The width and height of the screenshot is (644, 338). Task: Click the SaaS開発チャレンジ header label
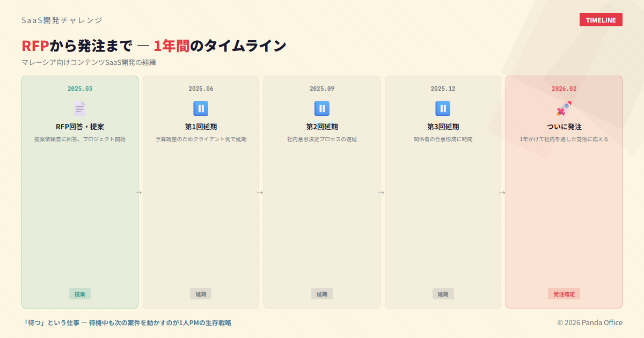coord(62,20)
